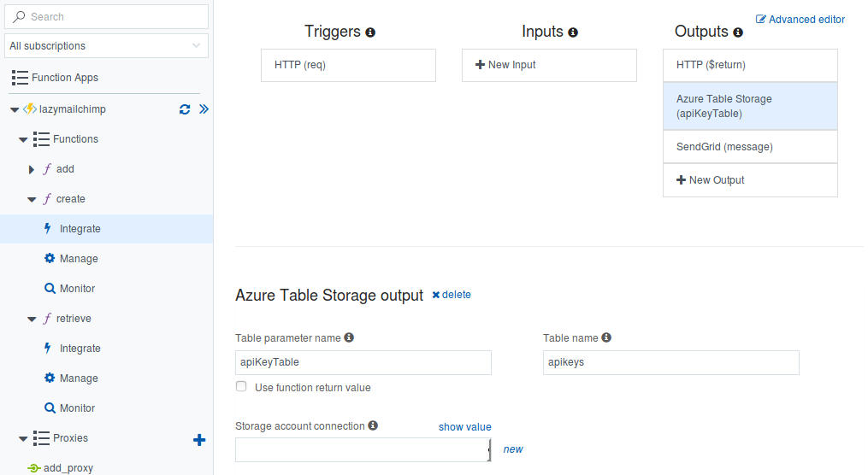Collapse the lazymailchimp tree node
868x475 pixels.
(x=15, y=109)
